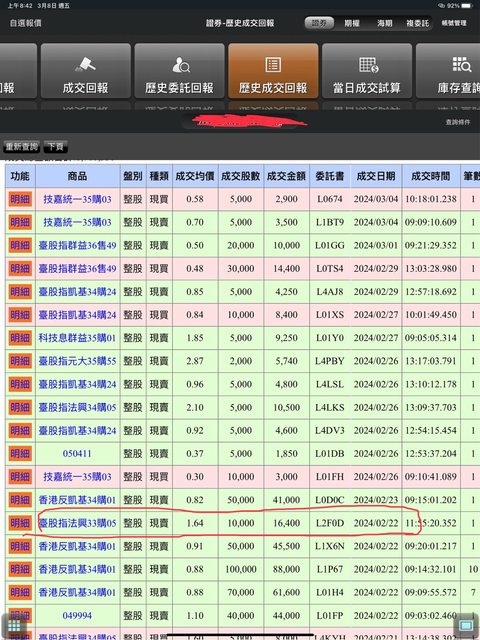Image resolution: width=480 pixels, height=640 pixels.
Task: Open product 香港反凱基34購01 in L0D0C row
Action: click(78, 500)
